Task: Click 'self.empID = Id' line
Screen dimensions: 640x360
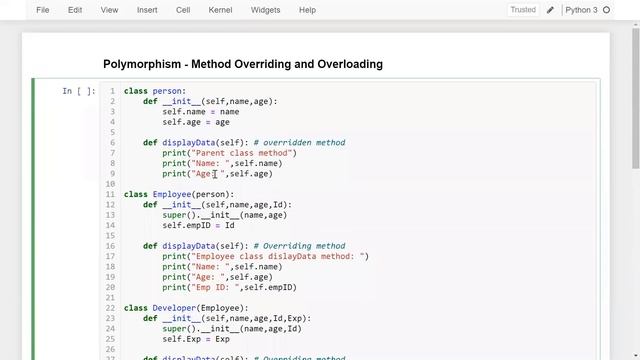Action: coord(198,225)
